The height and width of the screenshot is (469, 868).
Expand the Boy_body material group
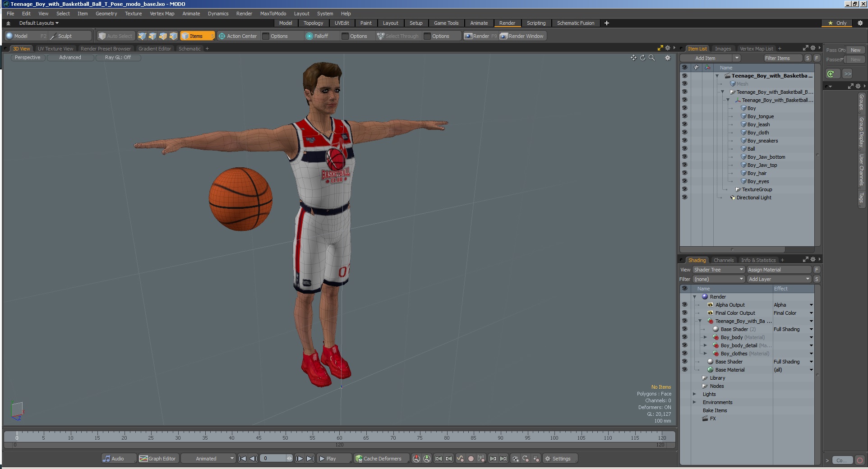tap(705, 337)
